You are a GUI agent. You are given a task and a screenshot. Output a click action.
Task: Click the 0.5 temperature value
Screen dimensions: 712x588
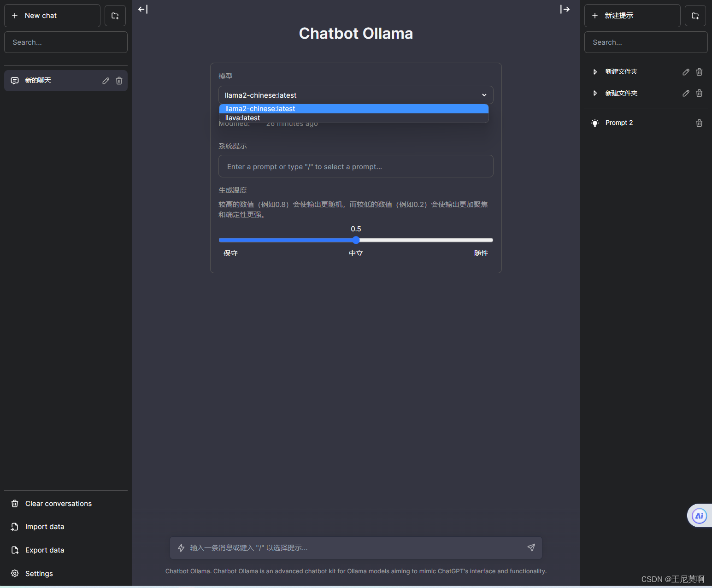tap(356, 229)
